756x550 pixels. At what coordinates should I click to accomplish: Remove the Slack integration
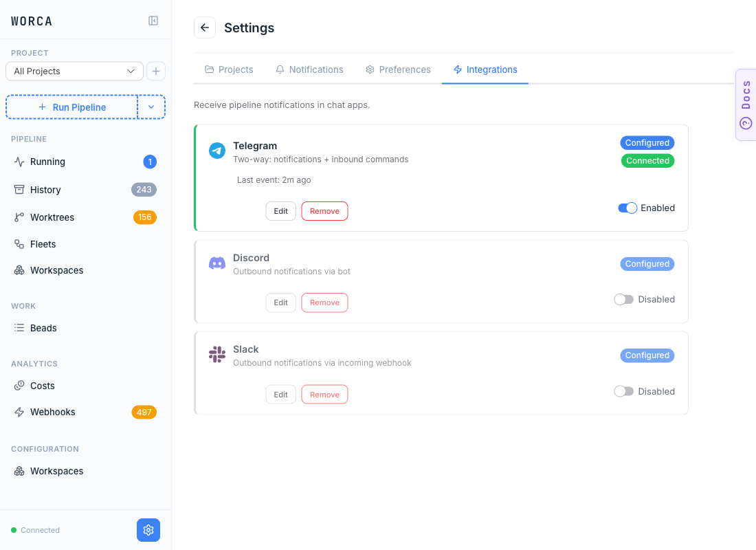(x=324, y=395)
